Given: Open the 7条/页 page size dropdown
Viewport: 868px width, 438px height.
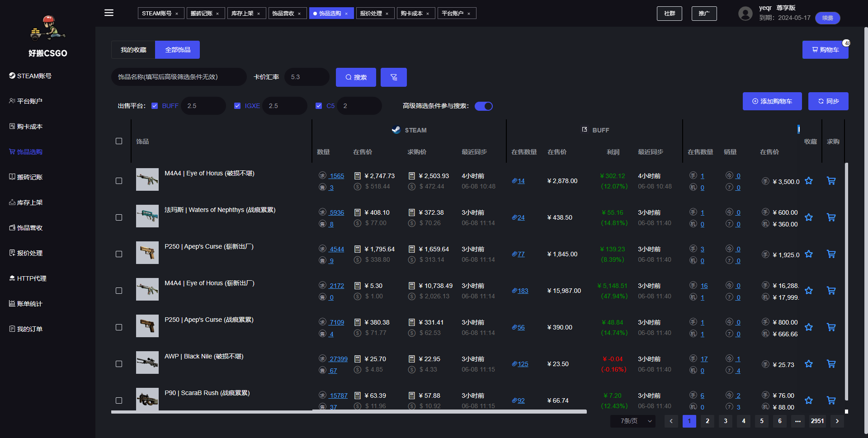Looking at the screenshot, I should pos(633,421).
